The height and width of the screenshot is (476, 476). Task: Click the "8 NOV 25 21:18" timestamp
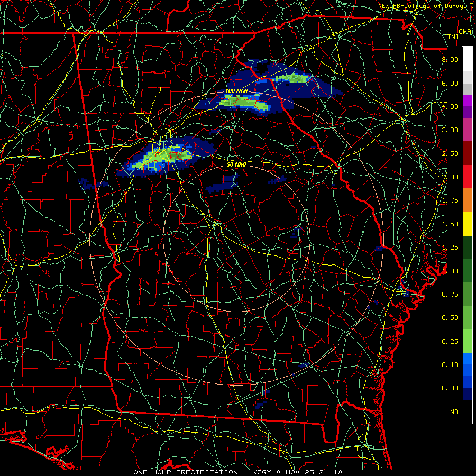[x=309, y=472]
